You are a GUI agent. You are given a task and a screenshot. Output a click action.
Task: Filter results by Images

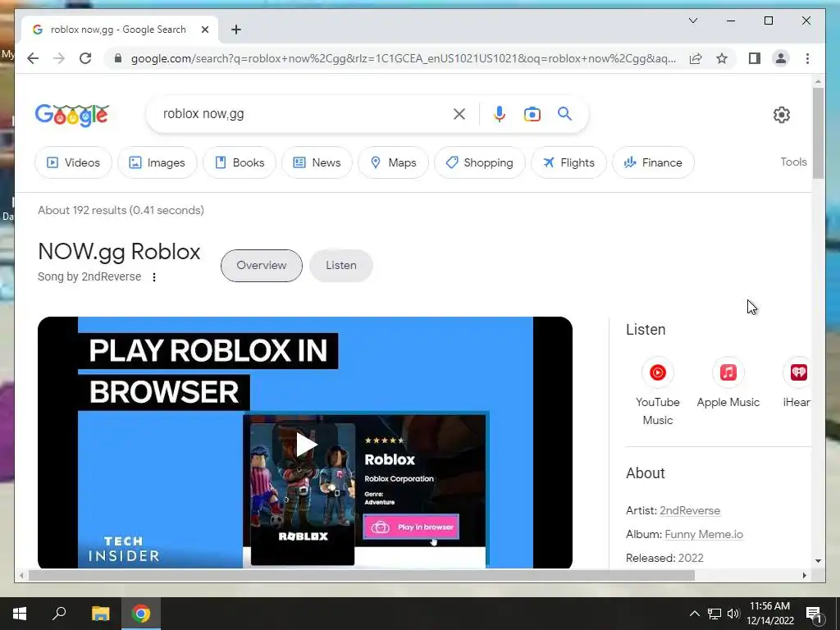click(x=157, y=162)
